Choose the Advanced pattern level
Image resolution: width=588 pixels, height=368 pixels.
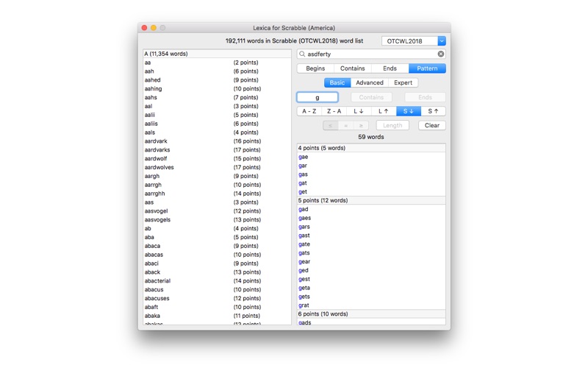tap(370, 82)
